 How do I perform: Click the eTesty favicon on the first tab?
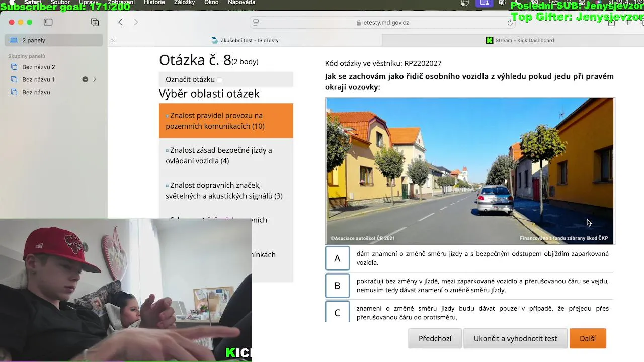point(215,40)
